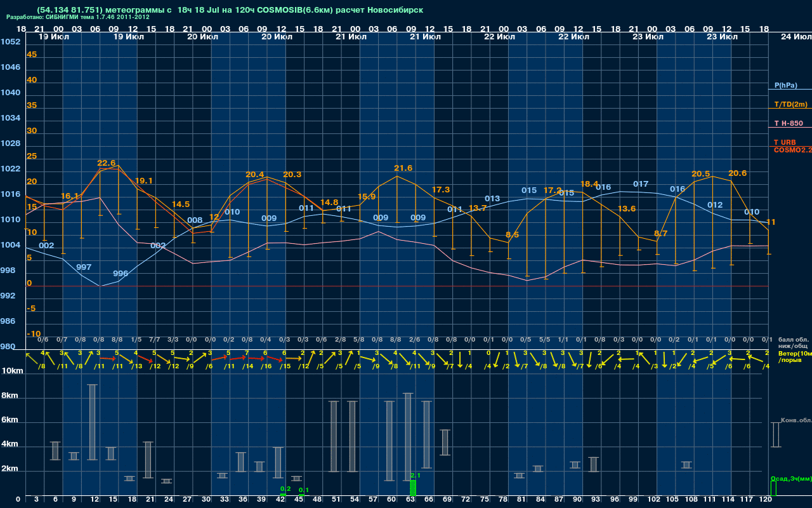The width and height of the screenshot is (812, 508).
Task: Click the 012 pressure value label
Action: pos(715,205)
